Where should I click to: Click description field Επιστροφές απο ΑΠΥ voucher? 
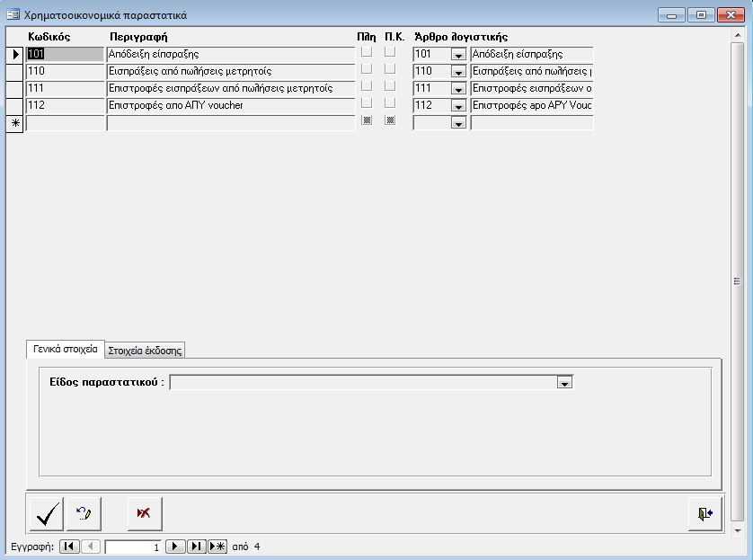230,105
